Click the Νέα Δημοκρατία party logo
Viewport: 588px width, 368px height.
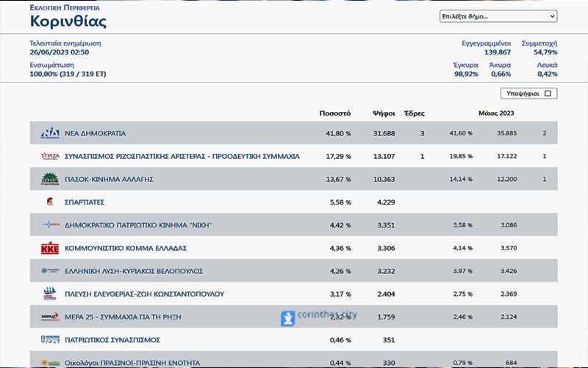pos(50,133)
